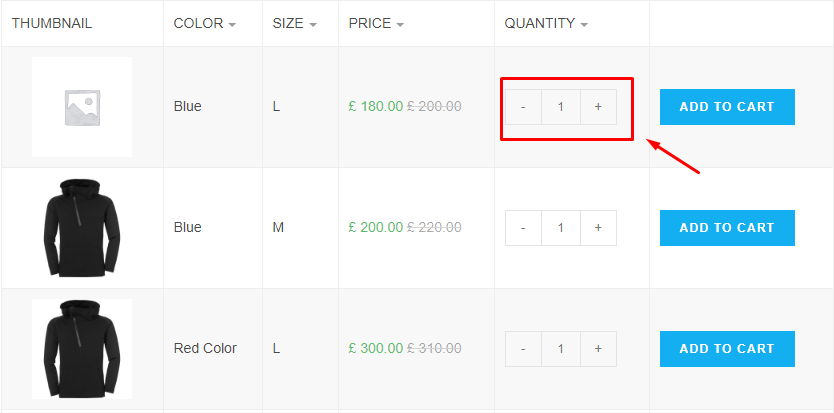Click the Thumbnail column header
Screen dimensions: 834x413
point(52,23)
